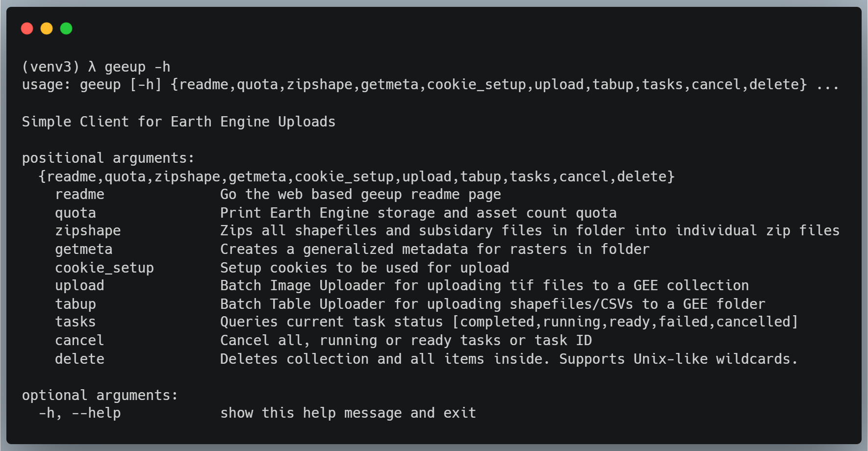Click the 'cookie_setup' subcommand name
This screenshot has height=451, width=868.
104,268
